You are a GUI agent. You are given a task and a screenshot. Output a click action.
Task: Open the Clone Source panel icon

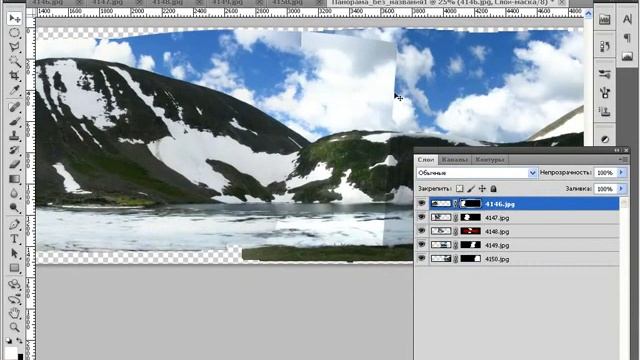[604, 111]
